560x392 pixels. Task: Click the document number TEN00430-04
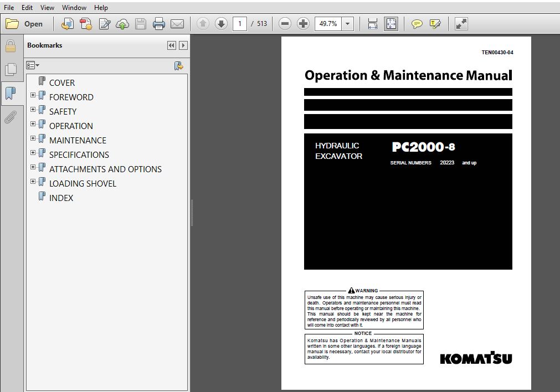click(x=497, y=53)
